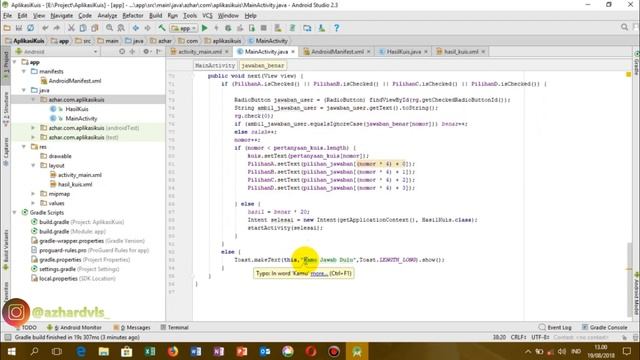Expand the mipmap folder node
The width and height of the screenshot is (640, 360).
(x=33, y=194)
